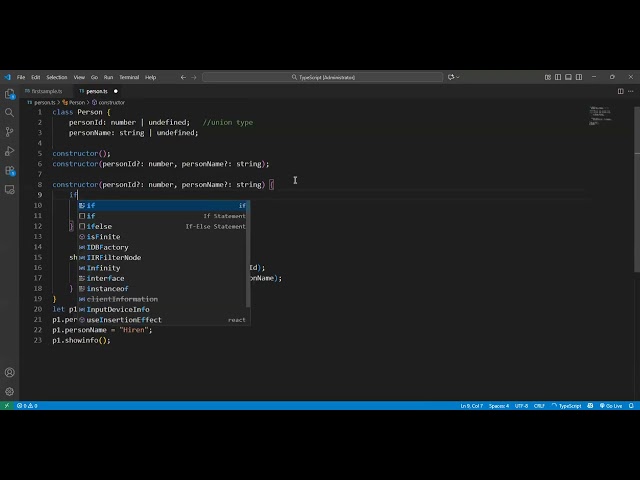Screen dimensions: 640x480
Task: Select the clientInformation suggestion
Action: (x=163, y=299)
